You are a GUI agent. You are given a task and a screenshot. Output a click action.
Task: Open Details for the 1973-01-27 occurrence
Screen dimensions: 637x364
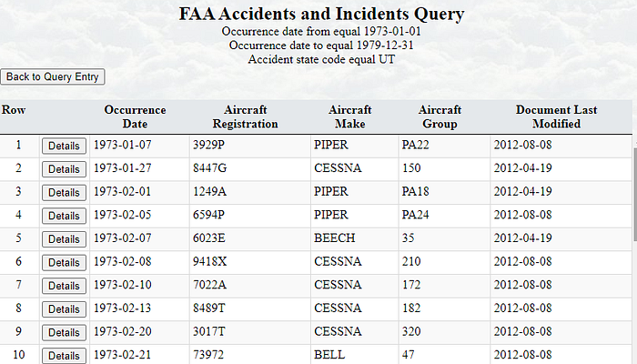[64, 169]
